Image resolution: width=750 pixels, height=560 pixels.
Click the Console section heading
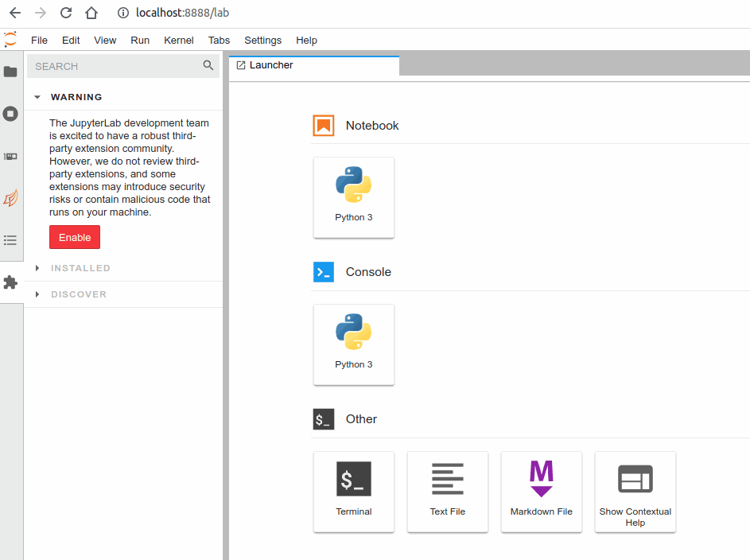368,272
